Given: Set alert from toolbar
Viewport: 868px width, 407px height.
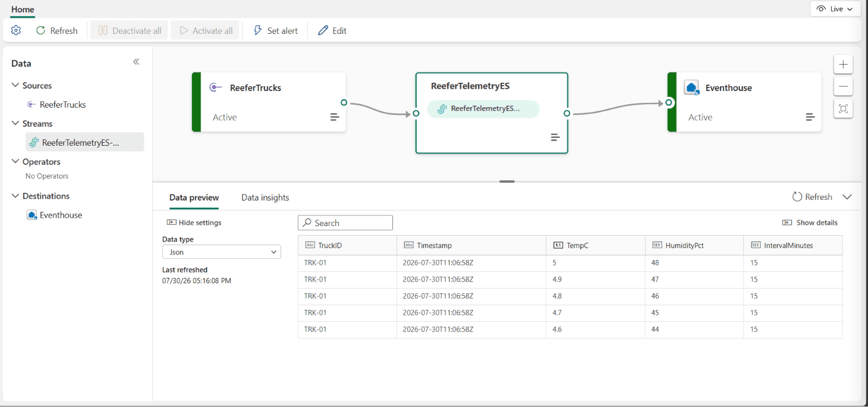Looking at the screenshot, I should point(276,30).
